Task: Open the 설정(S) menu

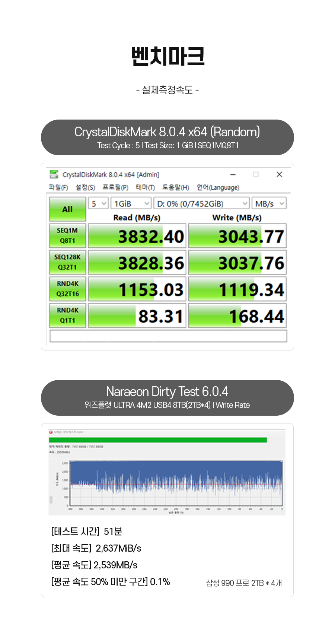Action: coord(85,187)
